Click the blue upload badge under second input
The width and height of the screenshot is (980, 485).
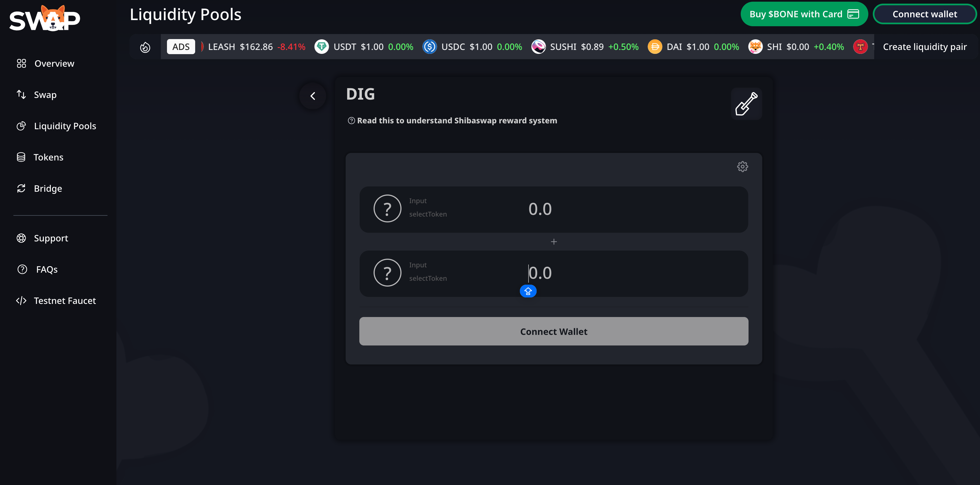pos(528,291)
